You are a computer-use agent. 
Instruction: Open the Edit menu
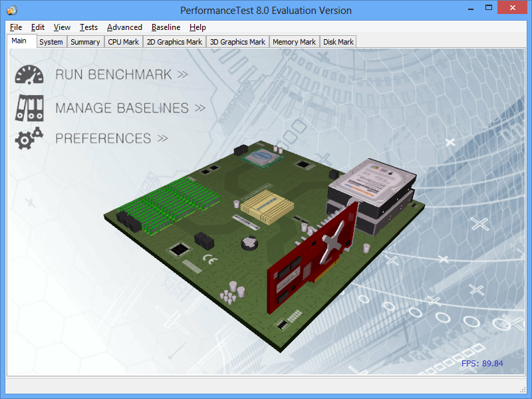pyautogui.click(x=38, y=27)
